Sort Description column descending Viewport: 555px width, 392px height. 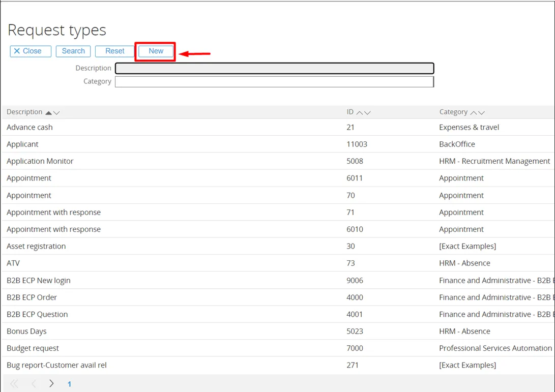point(56,112)
